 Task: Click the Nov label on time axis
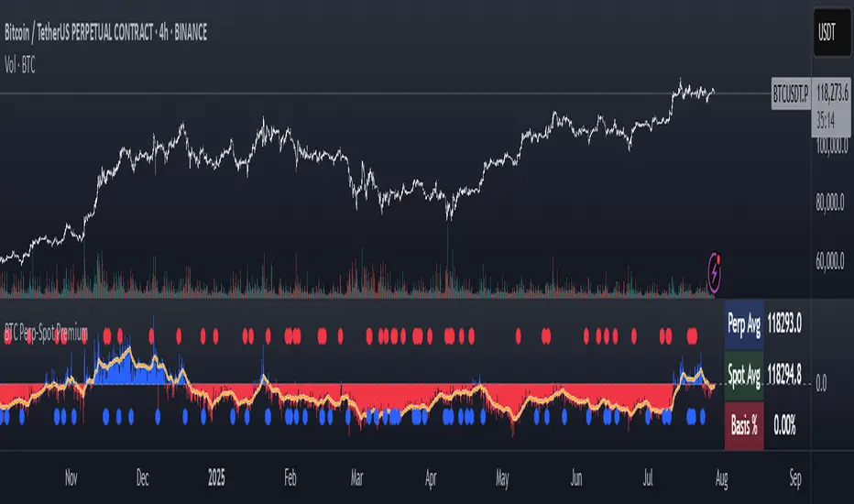(71, 478)
